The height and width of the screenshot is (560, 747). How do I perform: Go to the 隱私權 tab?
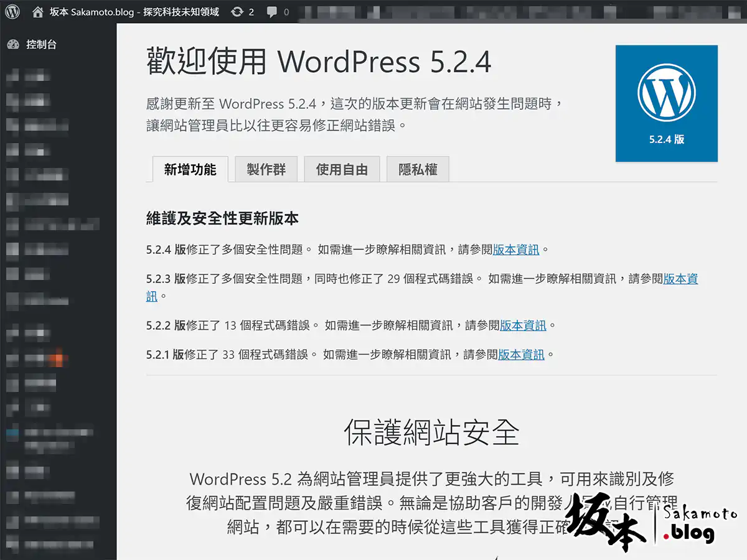click(418, 169)
